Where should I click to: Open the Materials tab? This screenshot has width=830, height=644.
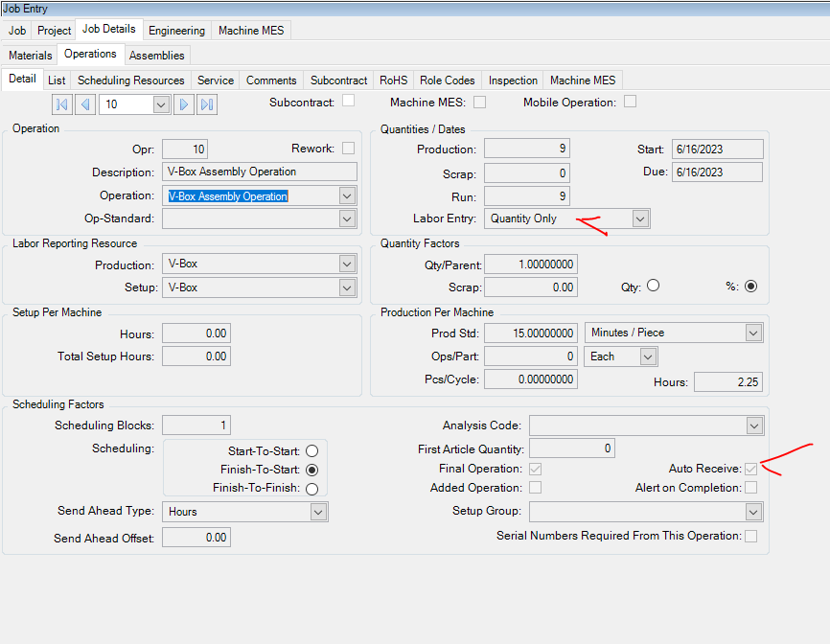coord(31,56)
